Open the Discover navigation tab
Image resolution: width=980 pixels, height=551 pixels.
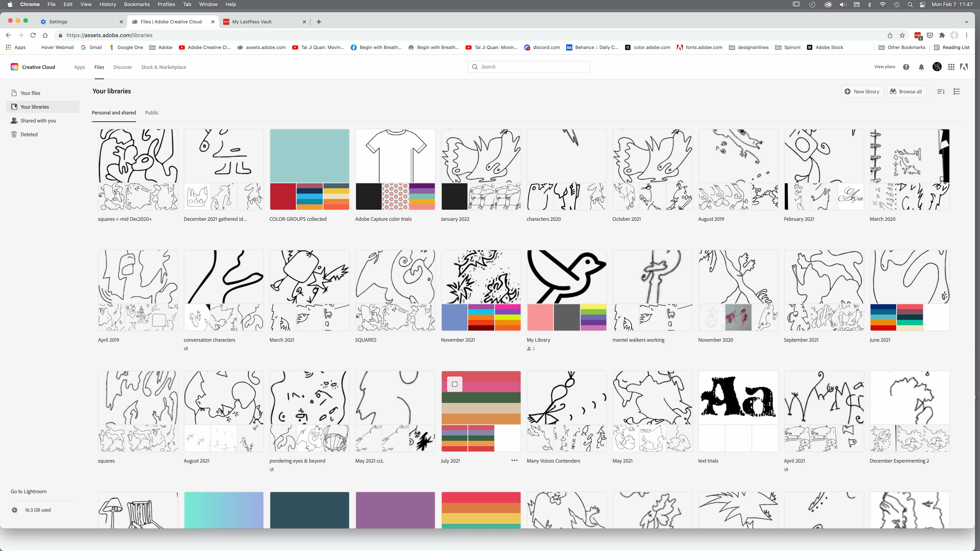click(122, 67)
